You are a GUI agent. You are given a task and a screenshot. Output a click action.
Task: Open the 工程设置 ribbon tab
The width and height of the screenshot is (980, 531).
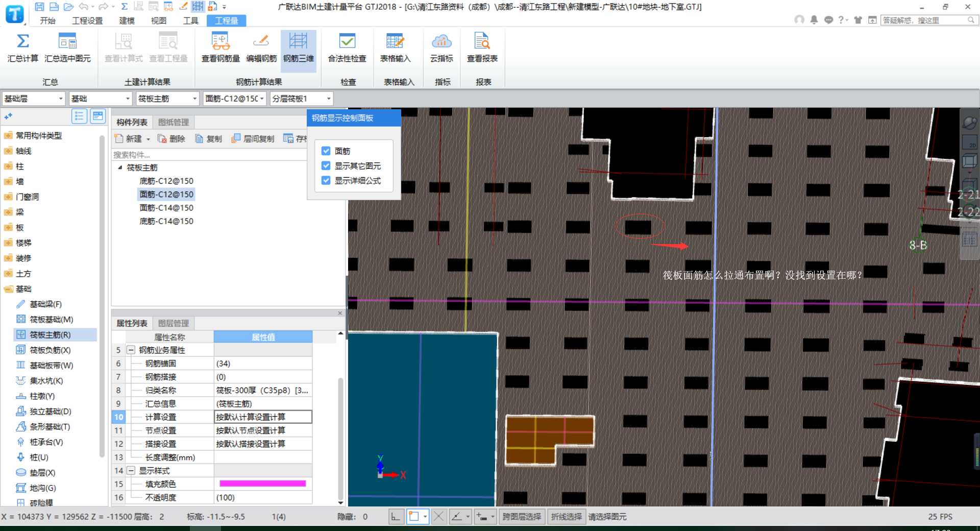click(87, 20)
